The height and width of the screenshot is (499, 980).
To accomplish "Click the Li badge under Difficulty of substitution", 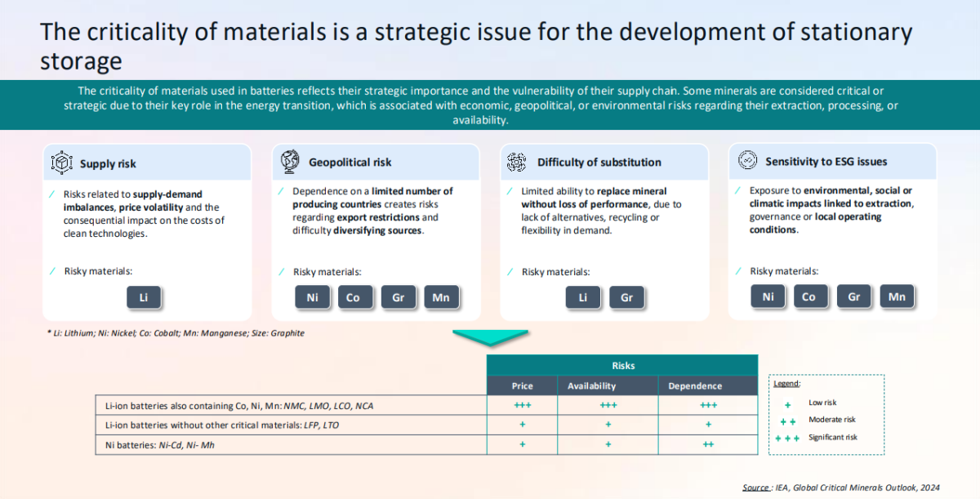I will pos(583,297).
